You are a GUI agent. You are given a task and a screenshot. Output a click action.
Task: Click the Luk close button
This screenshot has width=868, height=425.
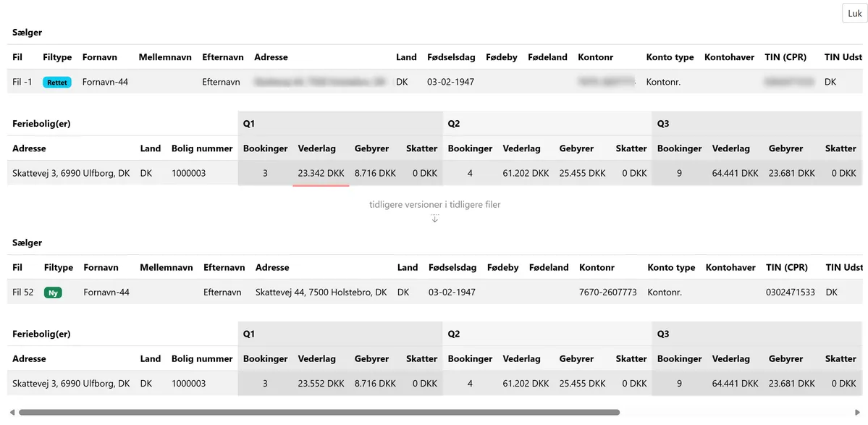[854, 13]
